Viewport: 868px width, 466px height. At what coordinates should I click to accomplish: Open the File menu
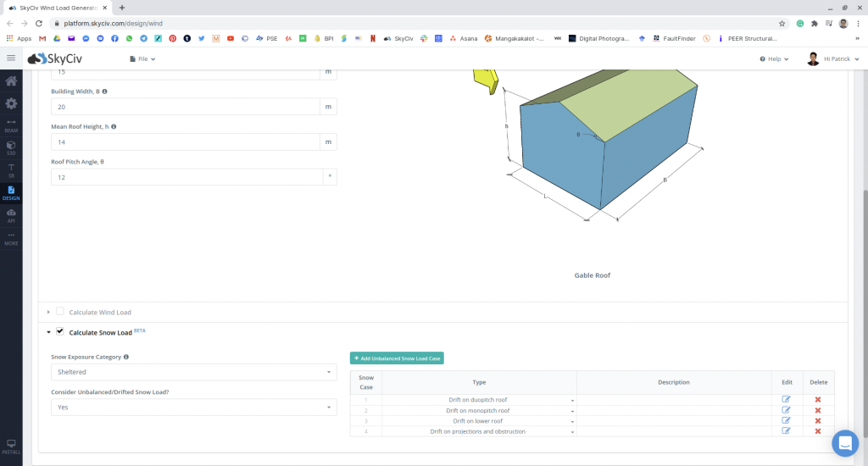(x=142, y=59)
